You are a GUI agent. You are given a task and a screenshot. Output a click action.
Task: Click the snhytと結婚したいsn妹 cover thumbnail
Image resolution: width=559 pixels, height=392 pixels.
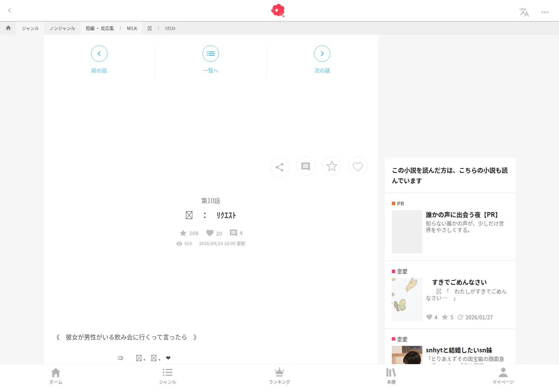coord(407,355)
